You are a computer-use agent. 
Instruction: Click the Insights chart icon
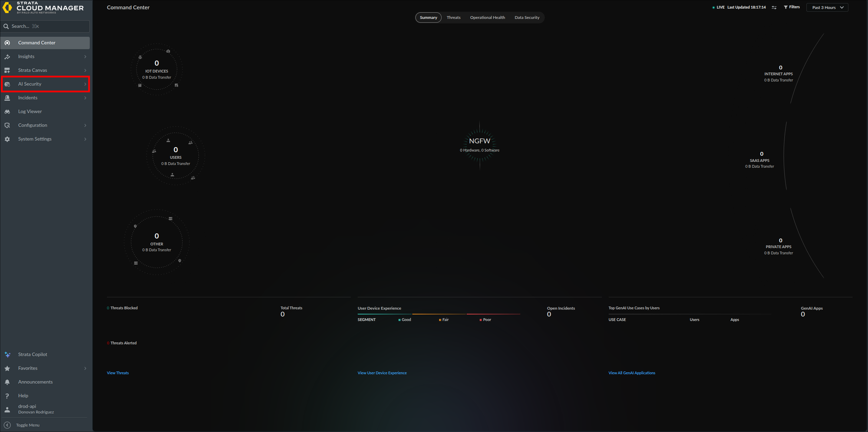pyautogui.click(x=7, y=57)
